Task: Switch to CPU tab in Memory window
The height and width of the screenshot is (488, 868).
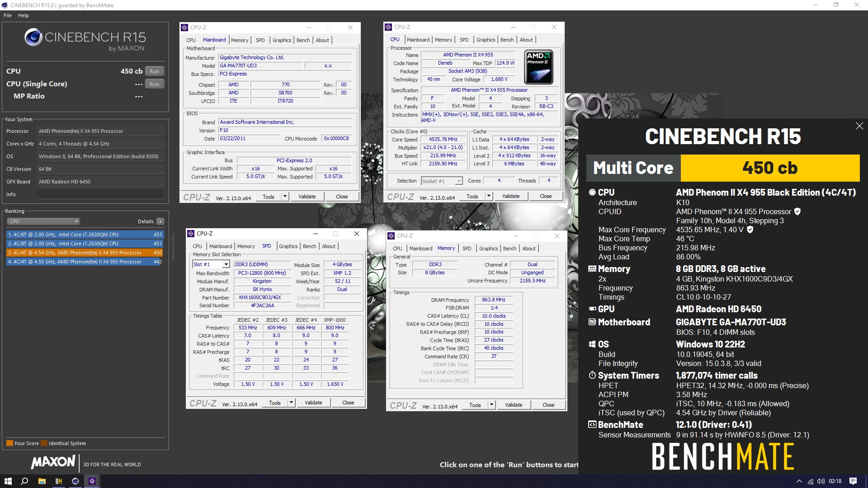Action: [x=397, y=249]
